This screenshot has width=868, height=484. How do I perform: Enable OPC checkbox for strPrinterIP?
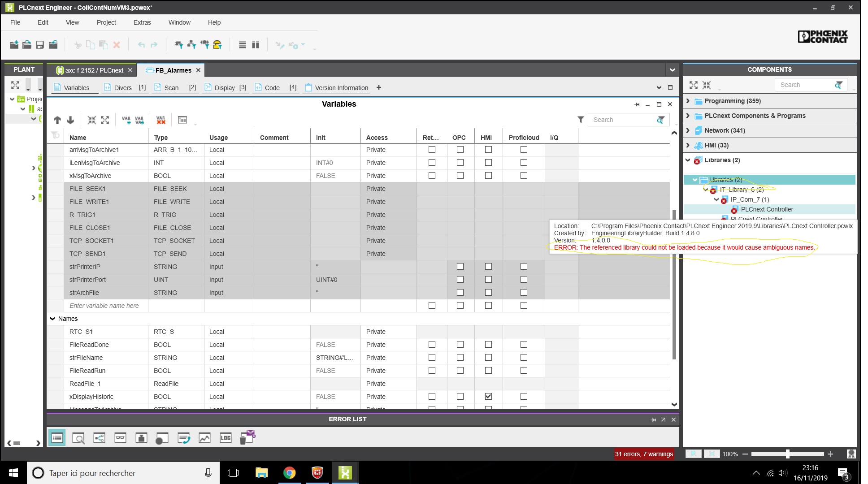(460, 267)
